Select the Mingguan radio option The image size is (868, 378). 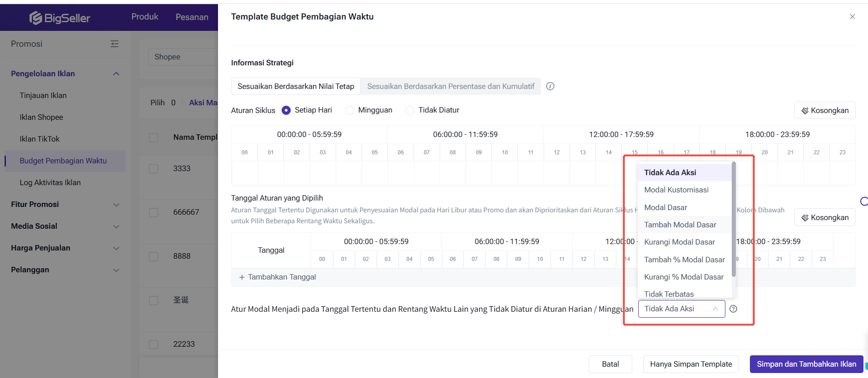coord(349,110)
